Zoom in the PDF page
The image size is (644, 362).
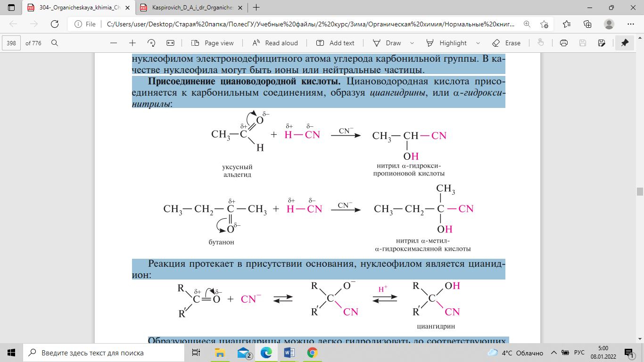pyautogui.click(x=132, y=43)
